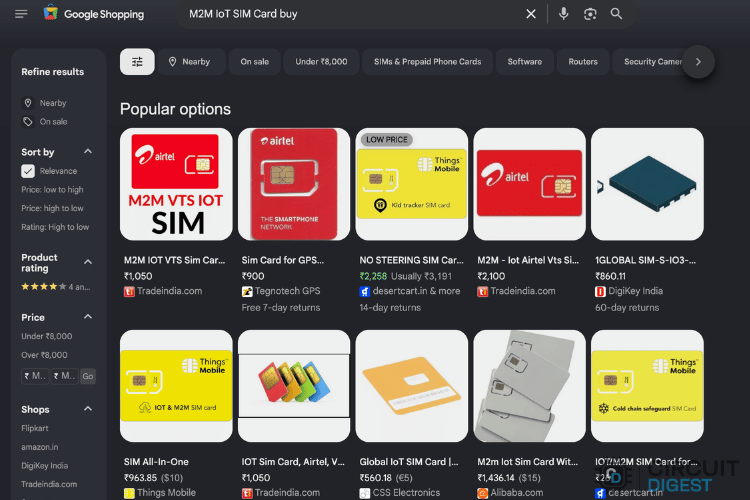This screenshot has height=500, width=750.
Task: Open M2m Iot Sim Card Wit... product title
Action: pos(528,462)
